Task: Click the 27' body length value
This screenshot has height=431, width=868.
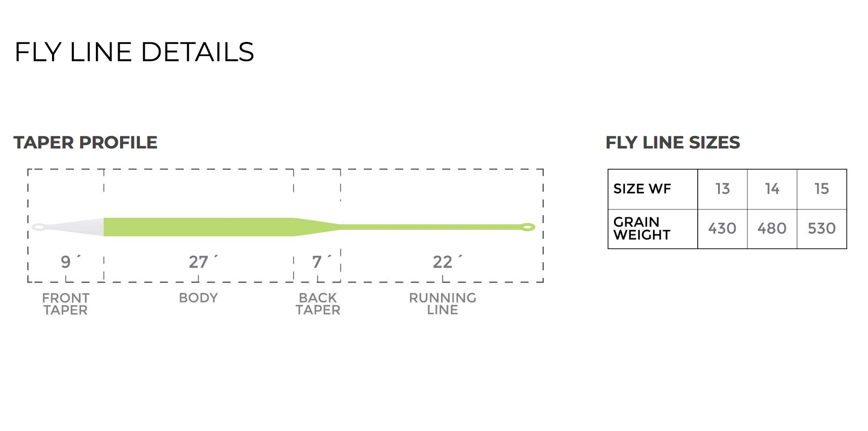Action: click(x=199, y=262)
